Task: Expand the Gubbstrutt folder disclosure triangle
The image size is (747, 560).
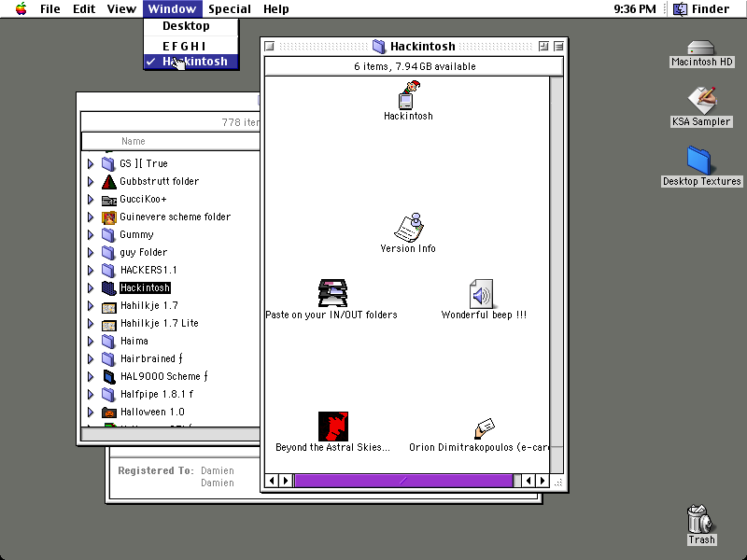Action: 91,181
